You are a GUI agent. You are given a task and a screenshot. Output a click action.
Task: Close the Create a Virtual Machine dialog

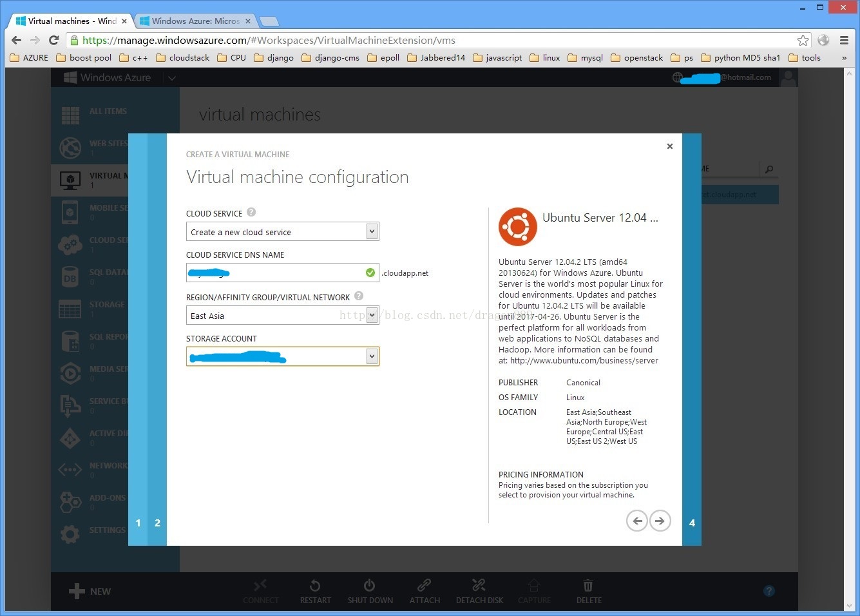(x=670, y=146)
